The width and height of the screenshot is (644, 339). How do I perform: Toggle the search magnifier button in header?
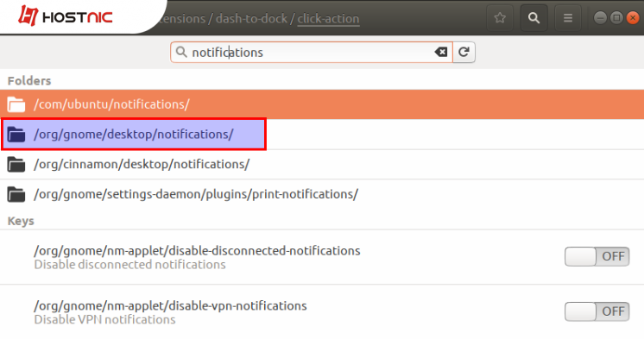tap(534, 18)
